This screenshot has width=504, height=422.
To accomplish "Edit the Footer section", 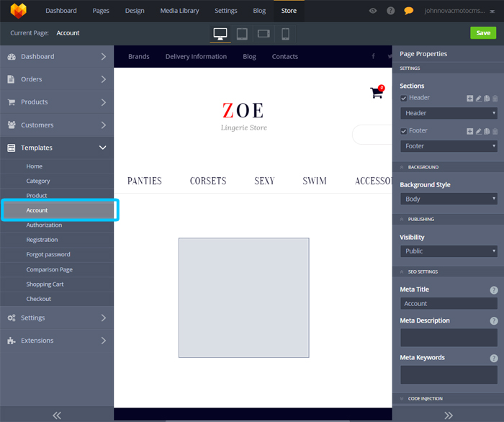I will [x=479, y=131].
